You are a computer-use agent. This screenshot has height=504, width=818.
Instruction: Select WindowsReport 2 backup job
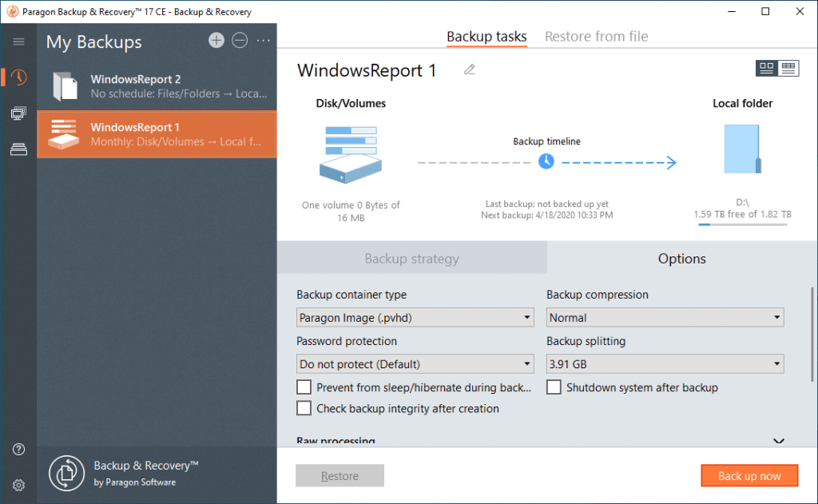[157, 86]
